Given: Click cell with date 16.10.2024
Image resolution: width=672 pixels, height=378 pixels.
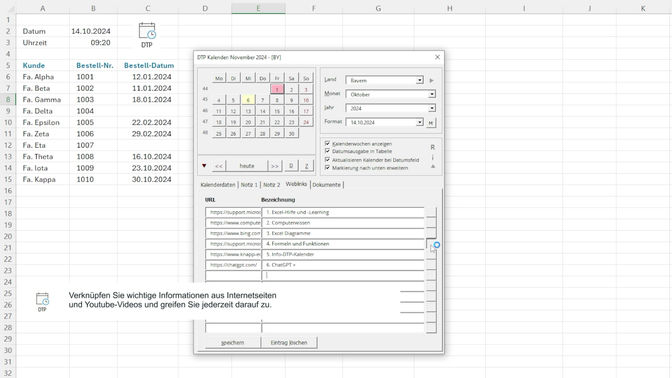Looking at the screenshot, I should point(147,156).
